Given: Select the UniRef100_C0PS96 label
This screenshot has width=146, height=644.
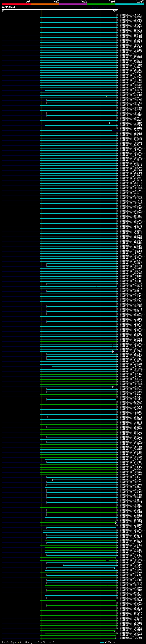Looking at the screenshot, I should 131,110.
